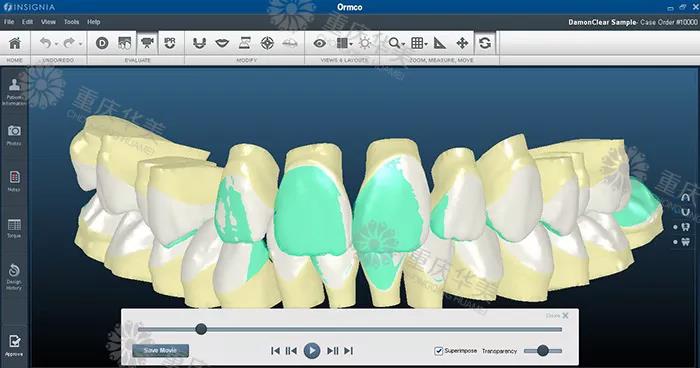
Task: Open the Home icon in toolbar
Action: pyautogui.click(x=15, y=43)
